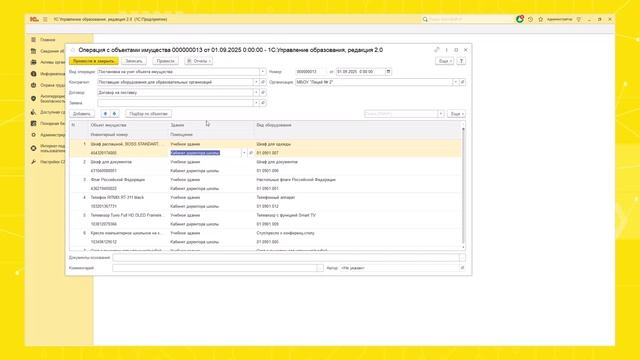640x360 pixels.
Task: Open the document's three-dot menu icon
Action: tap(447, 50)
